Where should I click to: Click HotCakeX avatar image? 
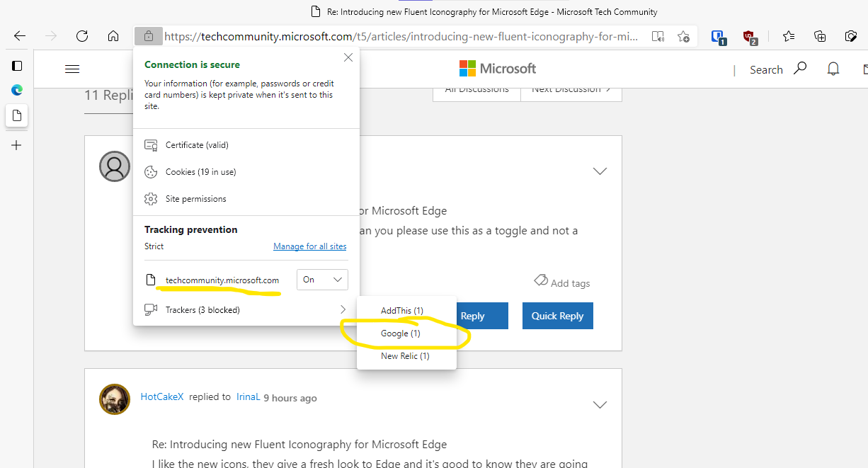(115, 400)
